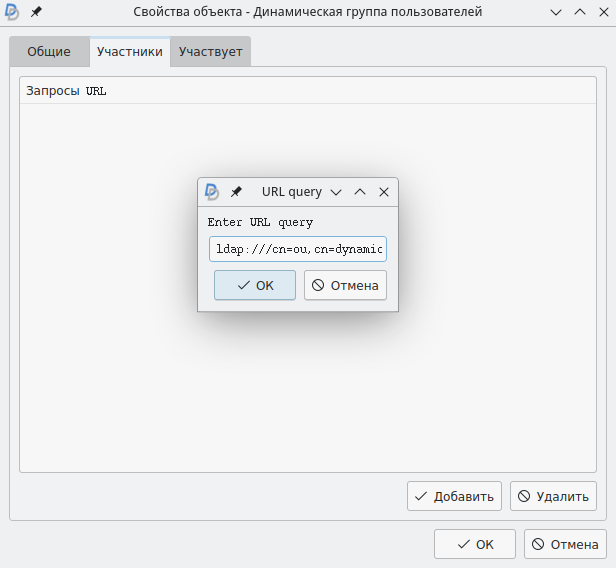Open the Участвует tab
616x568 pixels.
tap(210, 52)
